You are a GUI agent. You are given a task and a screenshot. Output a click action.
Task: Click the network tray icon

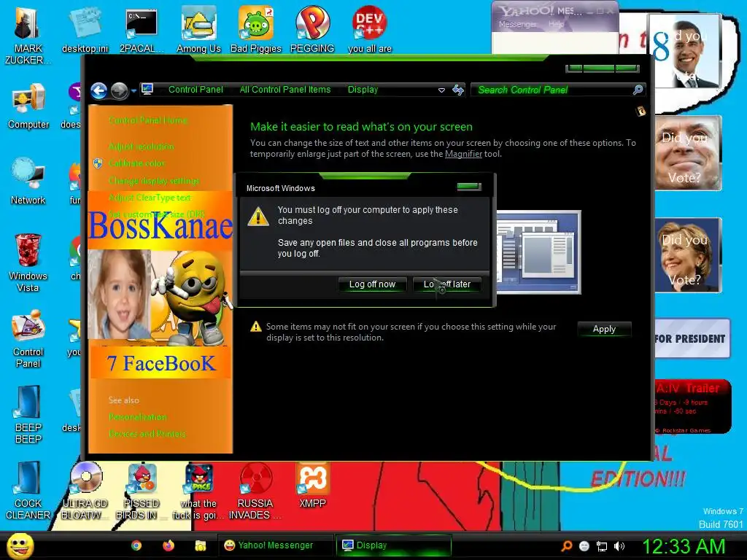pyautogui.click(x=602, y=546)
